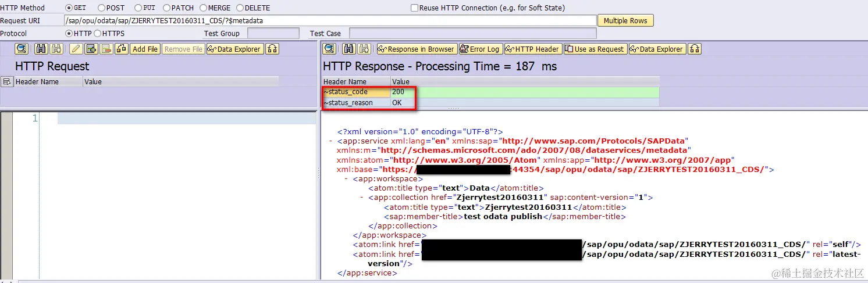The height and width of the screenshot is (283, 868).
Task: Click the Use as Request button
Action: 595,49
